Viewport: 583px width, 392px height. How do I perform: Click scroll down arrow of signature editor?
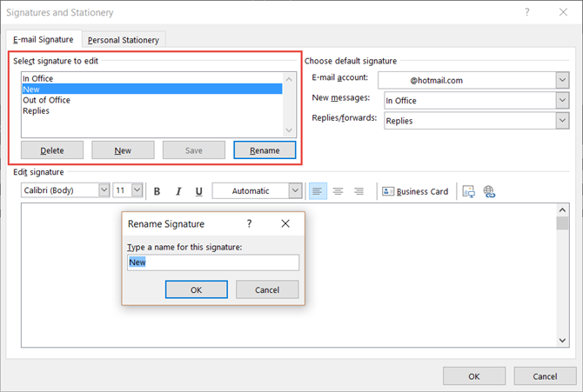point(562,341)
